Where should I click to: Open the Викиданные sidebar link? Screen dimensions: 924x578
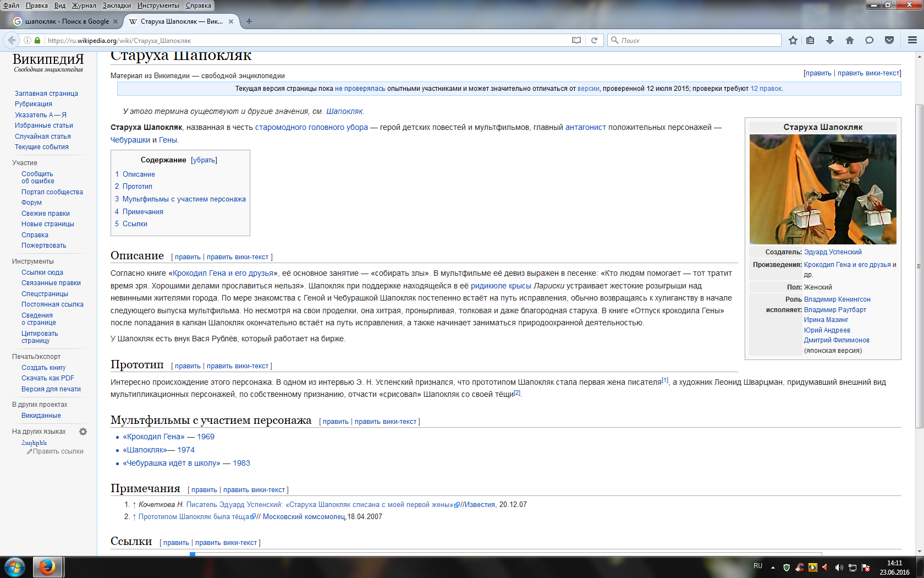[x=41, y=416]
